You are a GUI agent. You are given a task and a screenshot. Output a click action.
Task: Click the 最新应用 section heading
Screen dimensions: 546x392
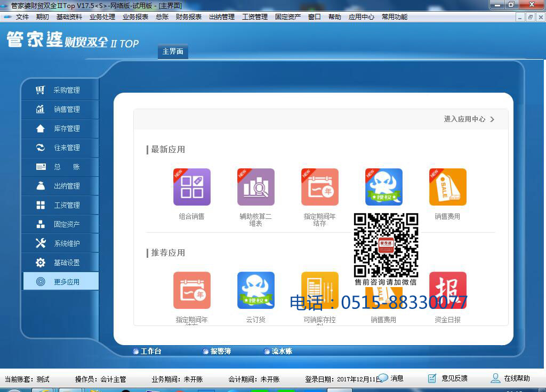click(168, 149)
